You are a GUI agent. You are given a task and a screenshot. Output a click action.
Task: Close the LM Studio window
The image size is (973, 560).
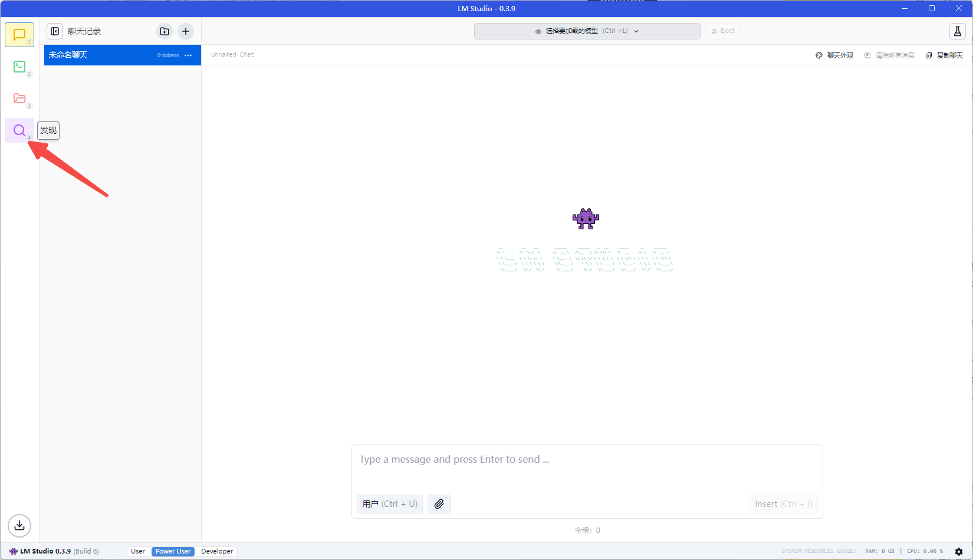pyautogui.click(x=959, y=9)
